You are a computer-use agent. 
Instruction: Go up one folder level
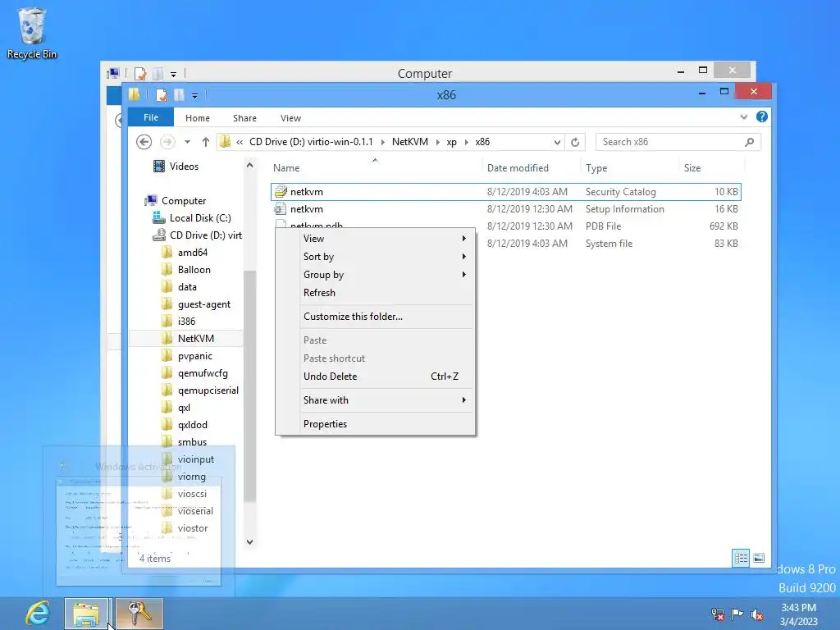click(x=206, y=142)
